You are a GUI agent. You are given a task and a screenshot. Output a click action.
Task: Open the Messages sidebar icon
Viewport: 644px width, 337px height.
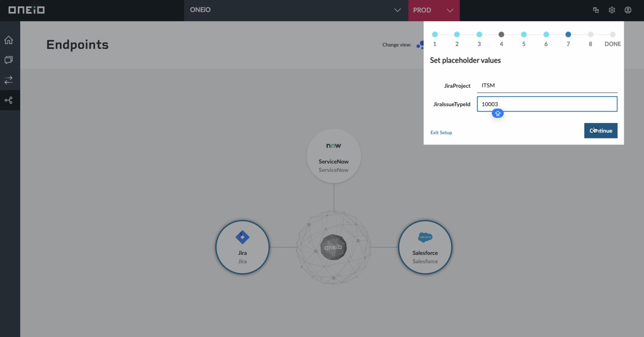9,60
